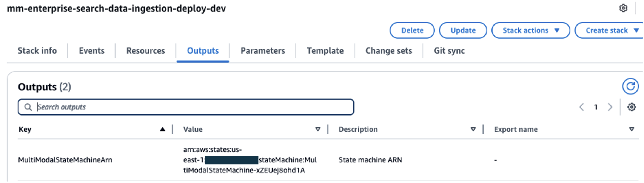View the Resources tab
This screenshot has height=183, width=644.
[145, 51]
